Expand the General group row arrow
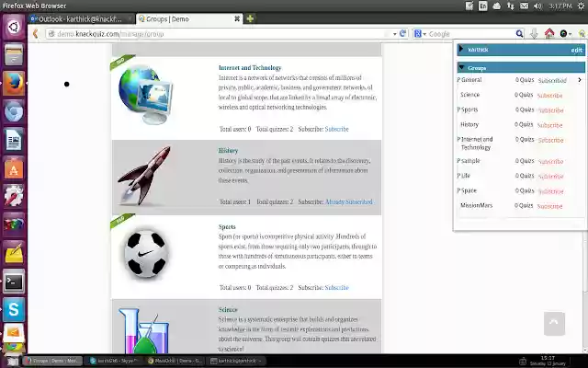Viewport: 588px width, 368px height. click(x=580, y=80)
